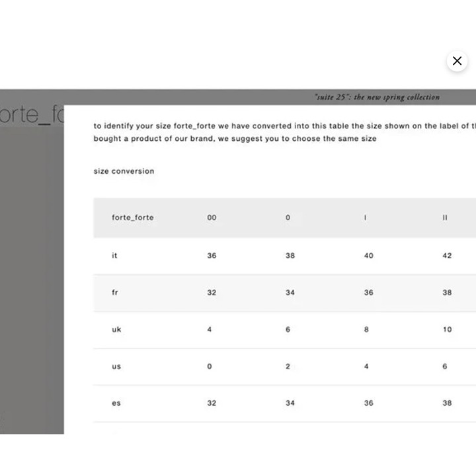This screenshot has width=476, height=476.
Task: Click the value 0 in the us row
Action: (210, 366)
